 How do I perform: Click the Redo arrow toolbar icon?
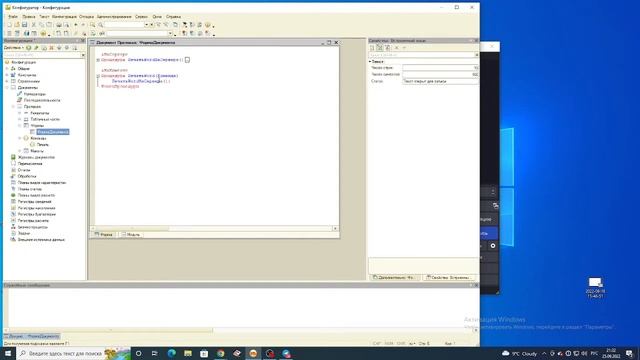coord(84,25)
